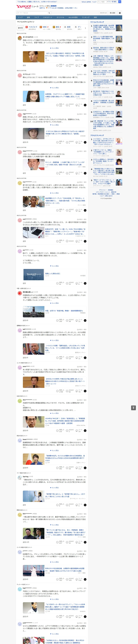
Task: Expand もっと見る on 旭日旗は美しい comment
Action: (x=54, y=303)
